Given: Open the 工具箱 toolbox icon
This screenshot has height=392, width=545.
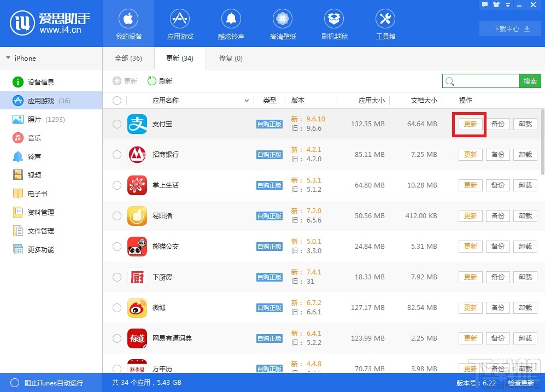Looking at the screenshot, I should pyautogui.click(x=385, y=24).
